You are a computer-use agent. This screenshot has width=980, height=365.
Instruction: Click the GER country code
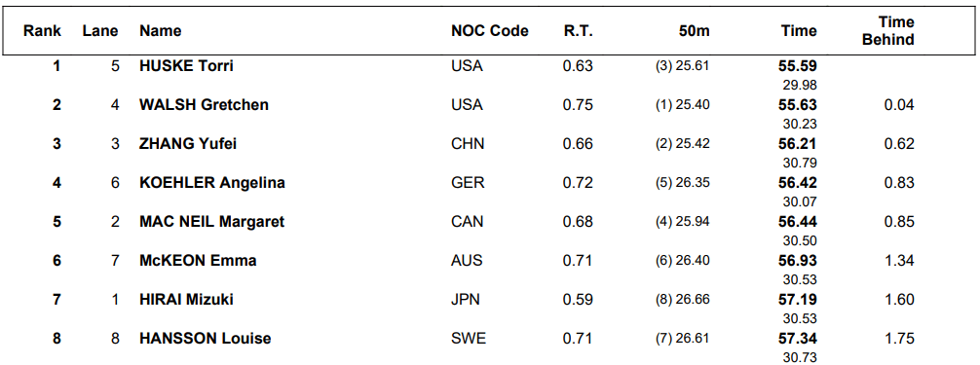pyautogui.click(x=467, y=183)
